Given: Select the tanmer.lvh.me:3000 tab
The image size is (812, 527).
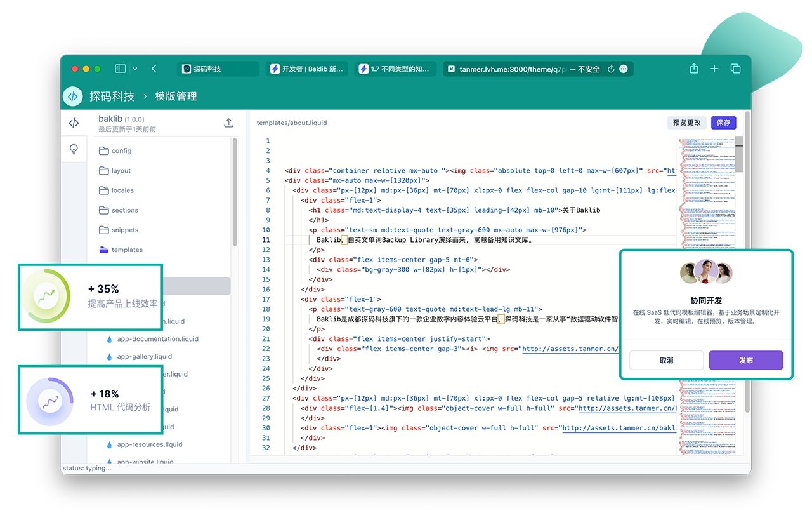Looking at the screenshot, I should [x=538, y=69].
